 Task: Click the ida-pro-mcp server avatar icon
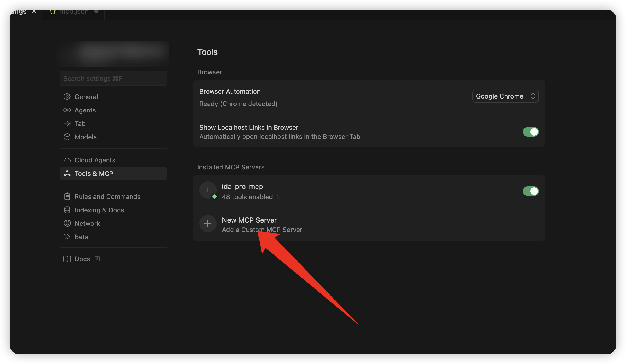208,190
